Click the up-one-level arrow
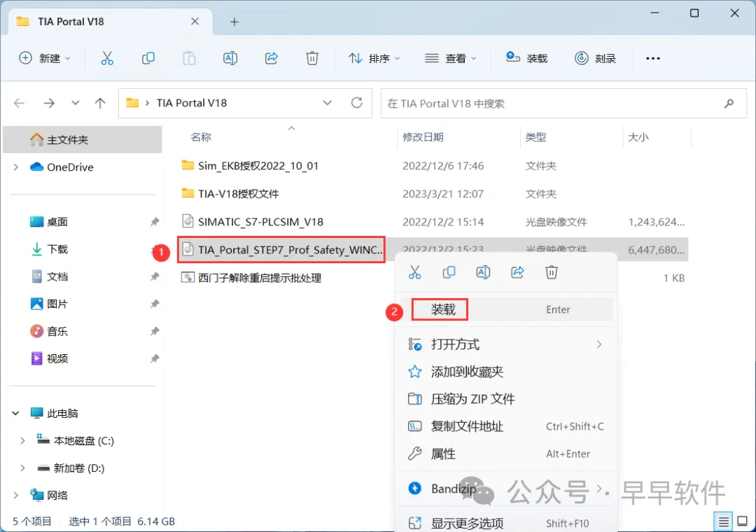The image size is (756, 532). [100, 103]
